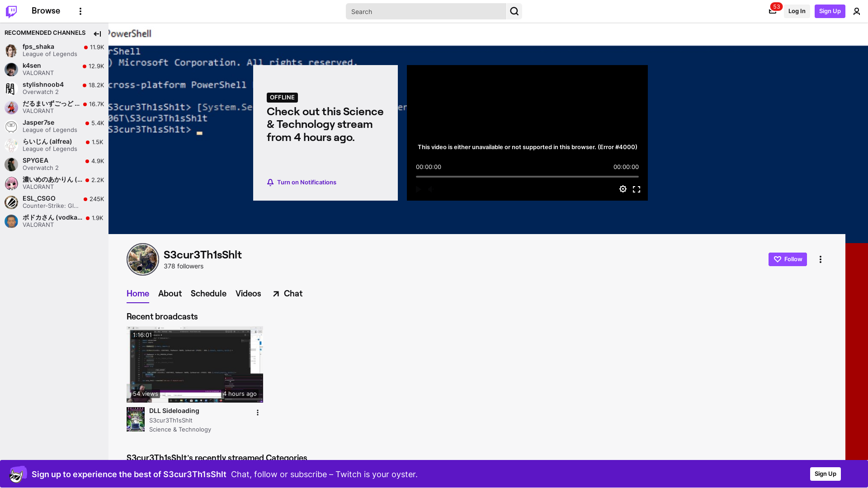Image resolution: width=868 pixels, height=488 pixels.
Task: Click the video player settings gear
Action: coord(623,189)
